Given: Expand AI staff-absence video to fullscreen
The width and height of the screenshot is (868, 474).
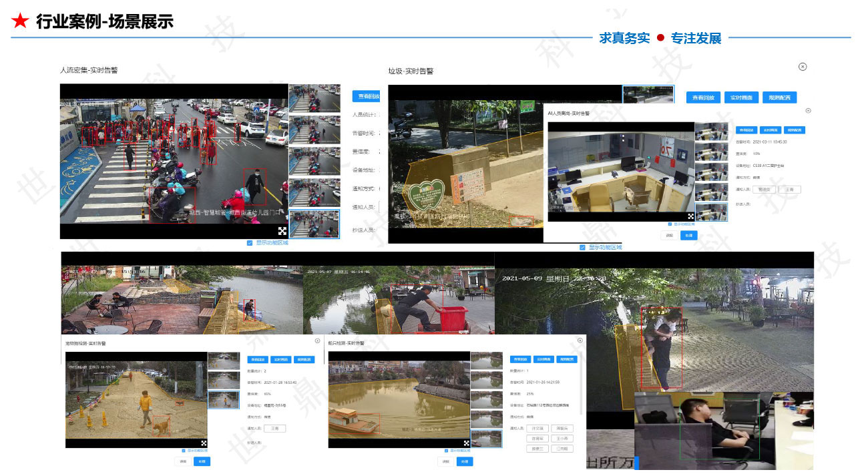Looking at the screenshot, I should point(689,215).
